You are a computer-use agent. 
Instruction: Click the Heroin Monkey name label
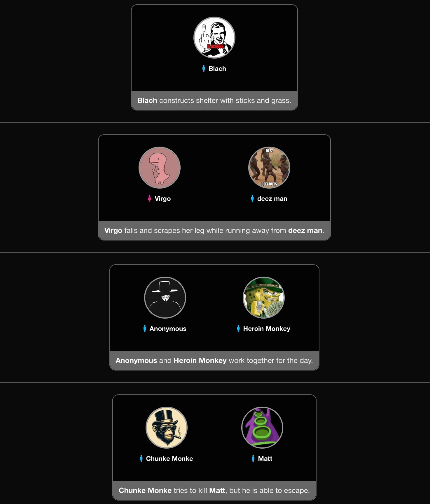point(267,329)
